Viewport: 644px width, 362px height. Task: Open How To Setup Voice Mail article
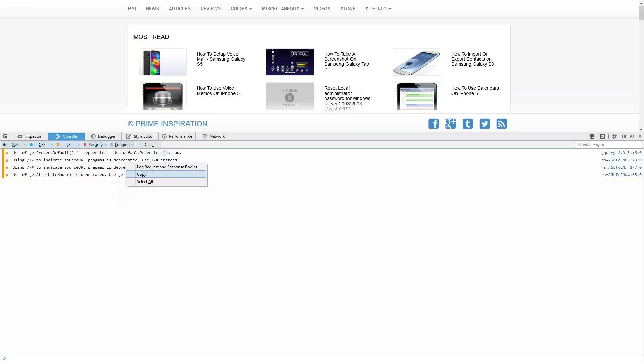pyautogui.click(x=221, y=59)
